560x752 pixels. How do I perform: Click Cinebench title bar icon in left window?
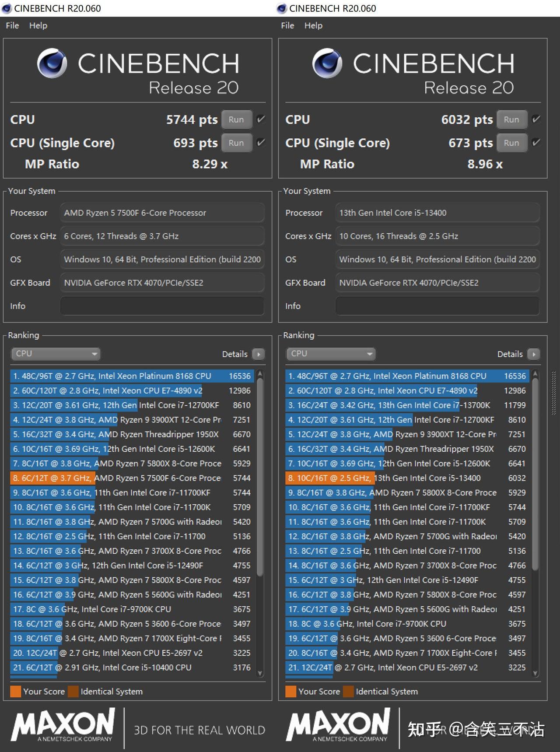7,8
